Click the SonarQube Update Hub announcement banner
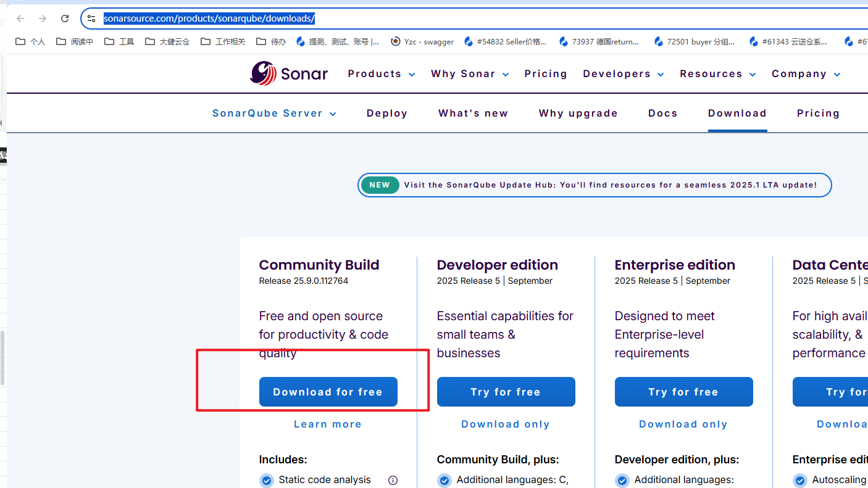 [x=595, y=184]
